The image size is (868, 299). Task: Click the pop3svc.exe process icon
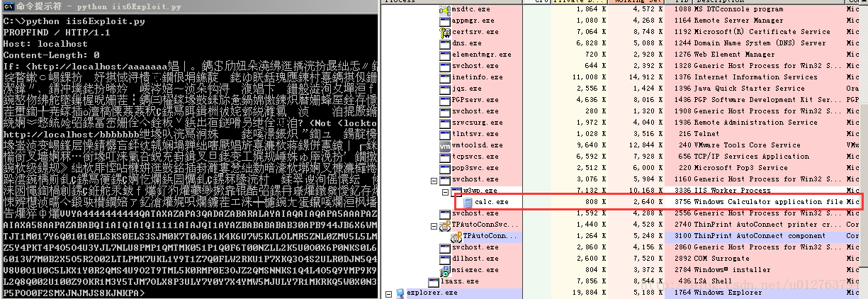[x=445, y=168]
